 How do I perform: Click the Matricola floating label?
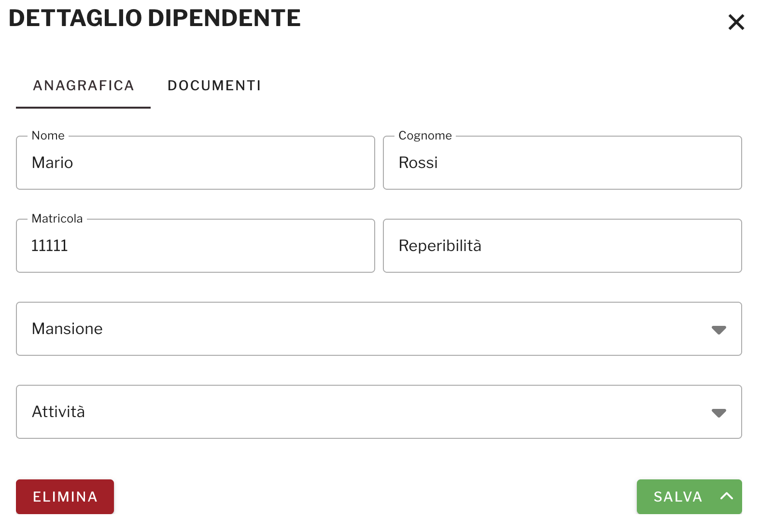coord(57,219)
